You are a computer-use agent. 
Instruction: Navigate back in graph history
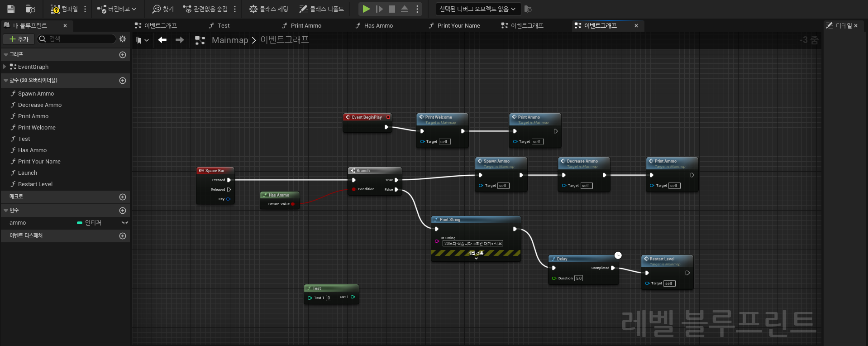[162, 40]
